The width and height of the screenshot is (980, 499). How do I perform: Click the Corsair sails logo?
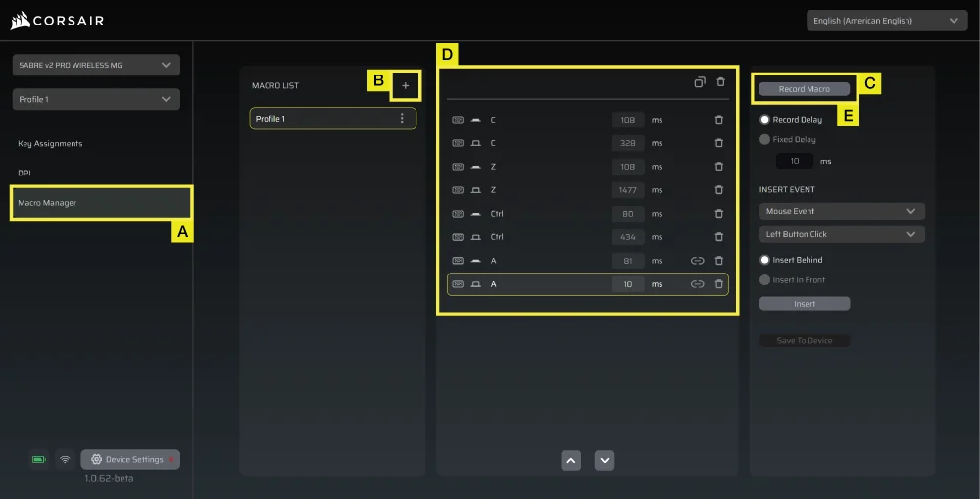[x=20, y=21]
